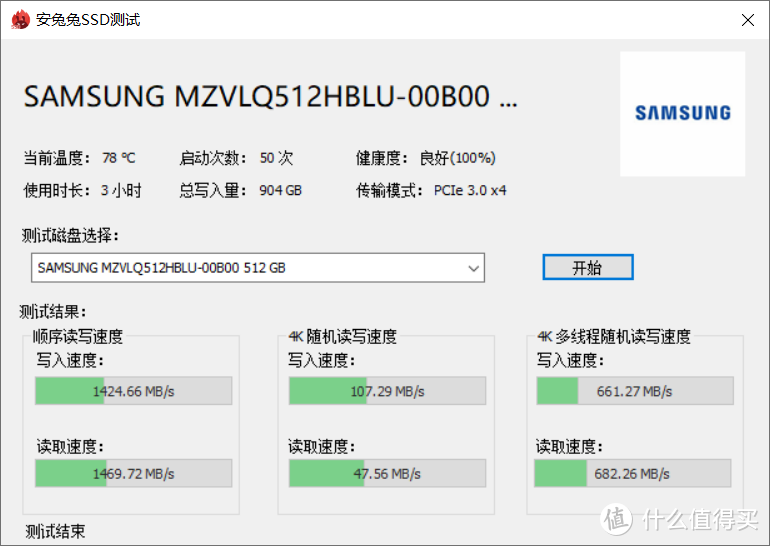Click the 健康度 label
The height and width of the screenshot is (546, 770).
click(382, 158)
